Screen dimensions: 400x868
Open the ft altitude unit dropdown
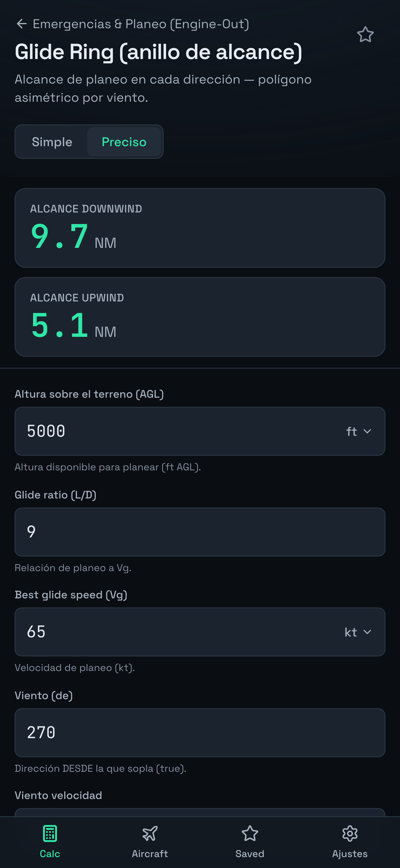click(358, 431)
